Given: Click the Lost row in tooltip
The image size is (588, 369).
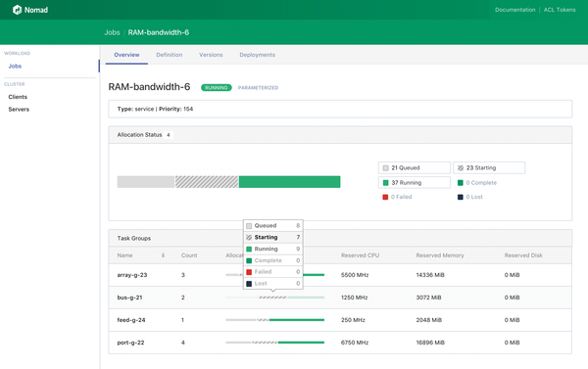Looking at the screenshot, I should click(273, 283).
